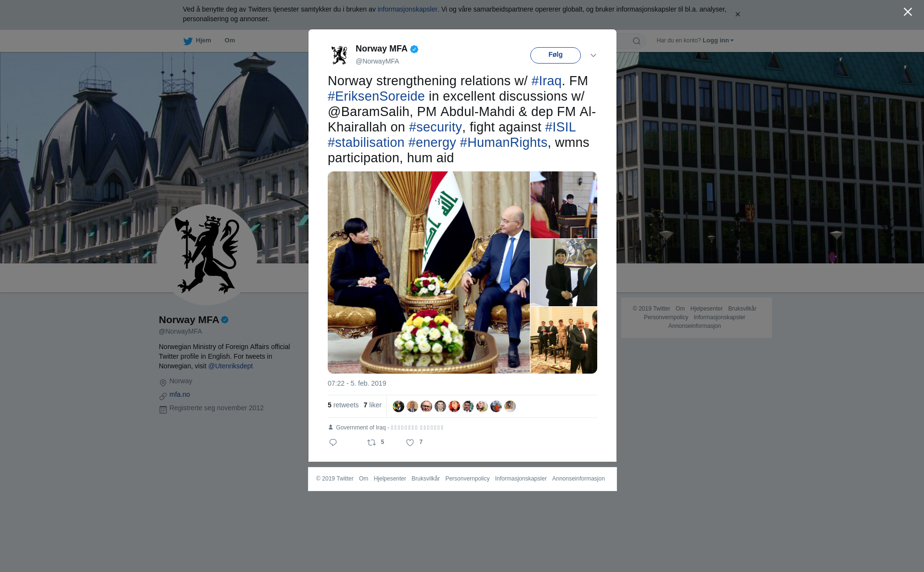Click the Twitter bird Hjem icon
924x572 pixels.
(x=188, y=41)
